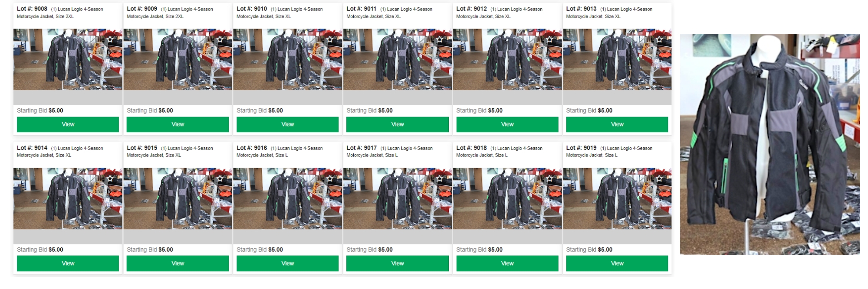Screen dimensions: 868x289
Task: Open the View button for lot 9015
Action: coord(178,263)
